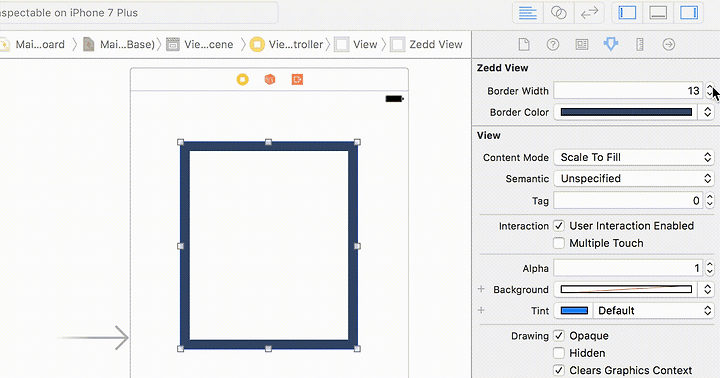The width and height of the screenshot is (720, 378).
Task: Select the bordered Zedd View on canvas
Action: tap(269, 246)
